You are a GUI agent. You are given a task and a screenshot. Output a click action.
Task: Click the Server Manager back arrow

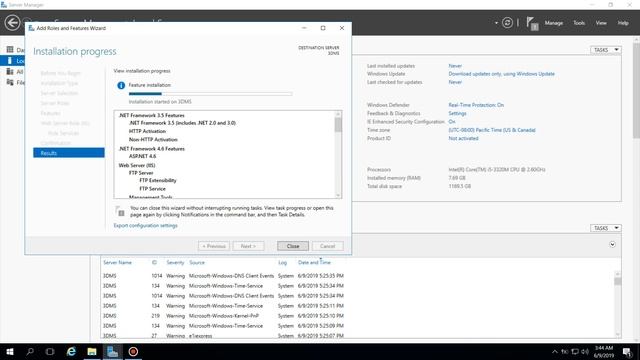coord(12,22)
